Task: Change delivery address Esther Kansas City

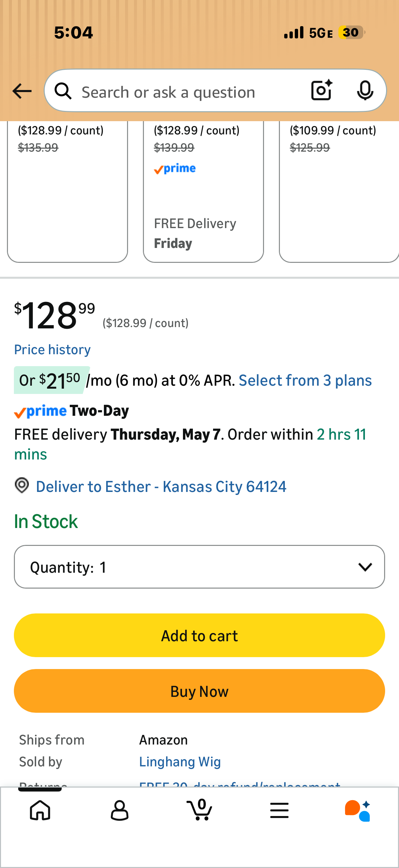Action: pos(161,487)
